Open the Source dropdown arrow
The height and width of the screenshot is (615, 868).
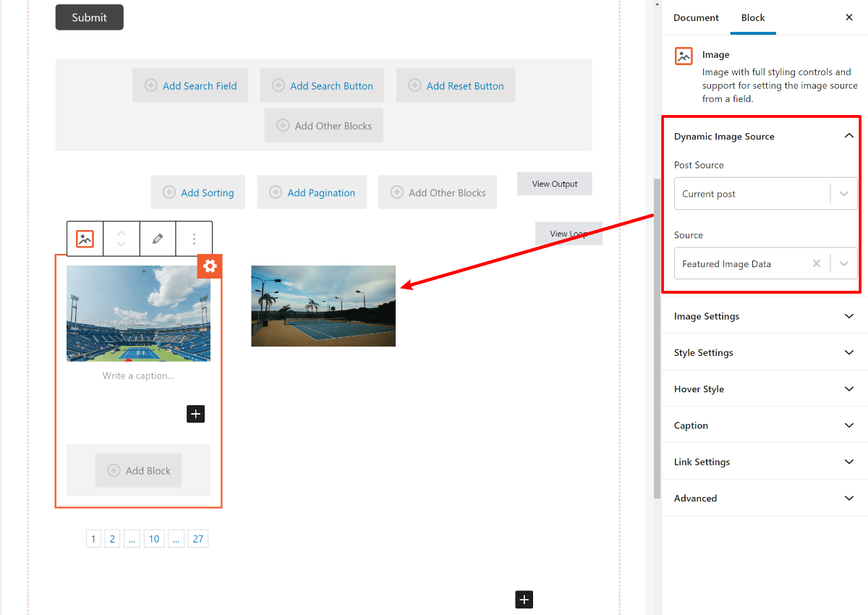click(843, 264)
